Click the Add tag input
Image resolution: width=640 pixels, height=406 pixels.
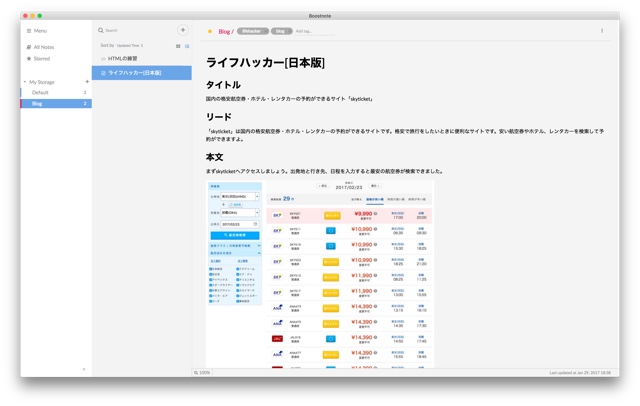(x=314, y=31)
